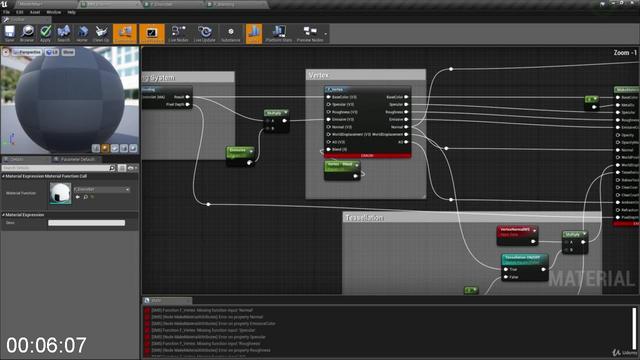This screenshot has height=360, width=640.
Task: Click the Blend (S) input pin
Action: (x=329, y=149)
